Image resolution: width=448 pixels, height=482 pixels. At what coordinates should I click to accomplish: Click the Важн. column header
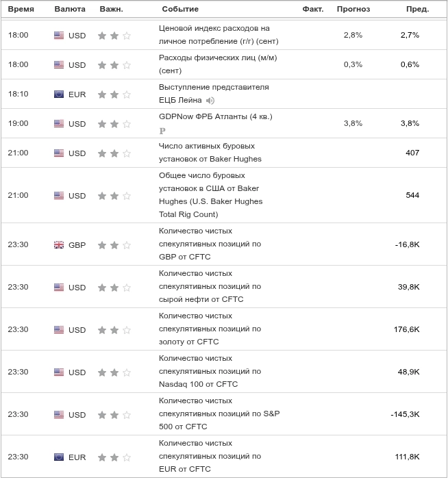coord(111,9)
